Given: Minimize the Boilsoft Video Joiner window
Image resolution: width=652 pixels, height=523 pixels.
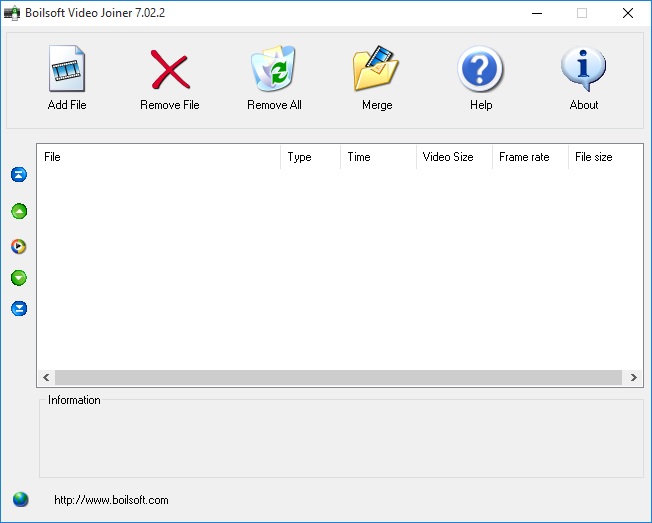Looking at the screenshot, I should [537, 13].
